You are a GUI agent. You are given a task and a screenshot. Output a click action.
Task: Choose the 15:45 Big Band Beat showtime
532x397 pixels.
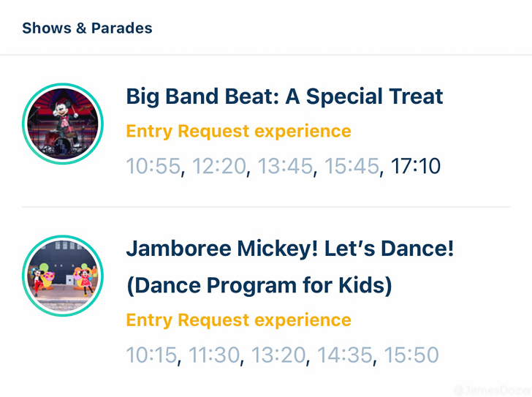click(x=351, y=166)
